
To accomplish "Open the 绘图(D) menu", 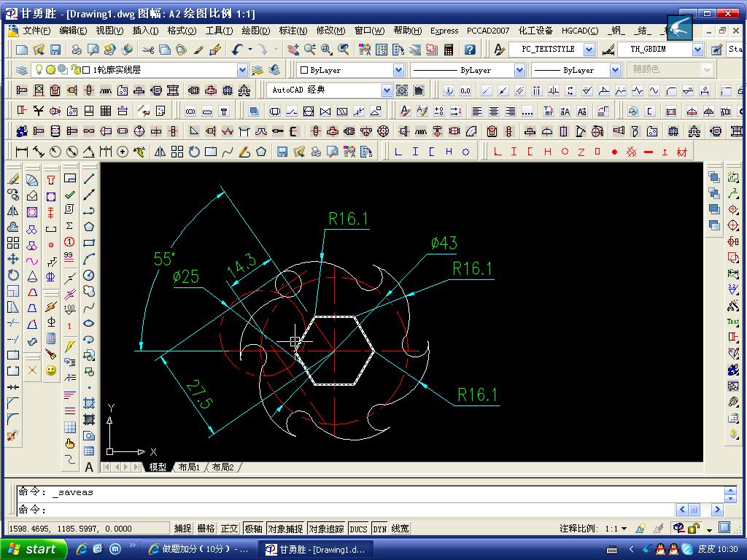I will 256,31.
